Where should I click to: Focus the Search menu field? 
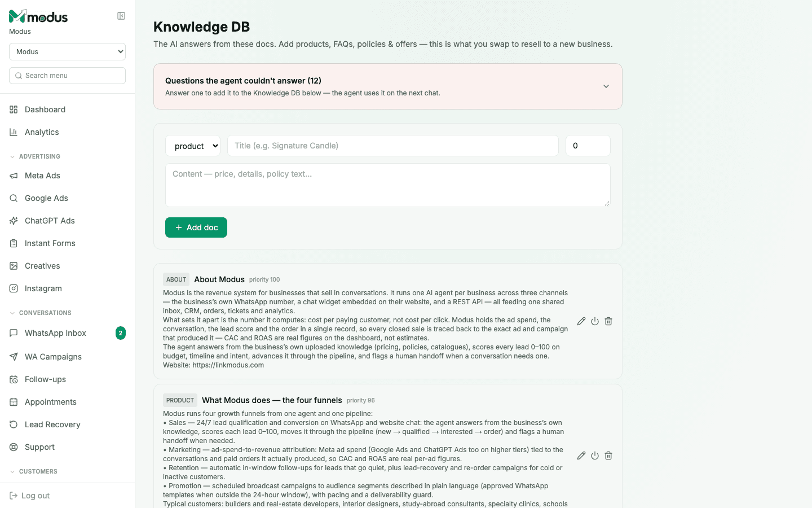67,76
